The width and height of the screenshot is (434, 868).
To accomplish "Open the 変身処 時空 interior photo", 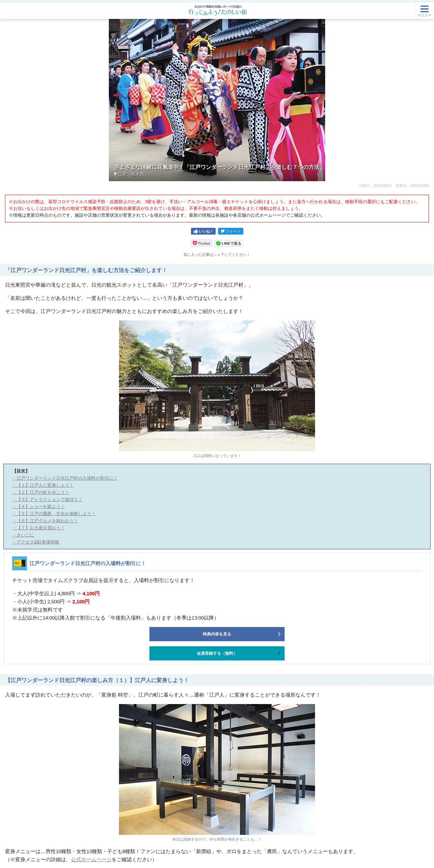I will (217, 769).
